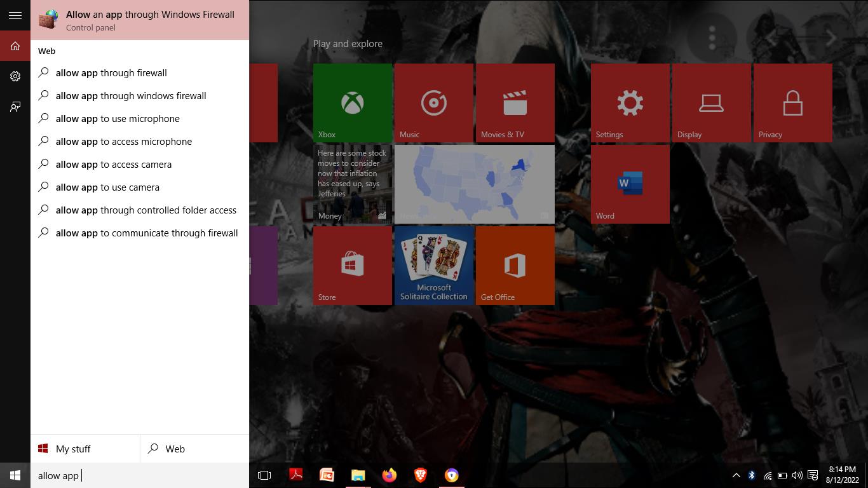This screenshot has width=868, height=488.
Task: Open Allow an app through Windows Firewall result
Action: 140,20
